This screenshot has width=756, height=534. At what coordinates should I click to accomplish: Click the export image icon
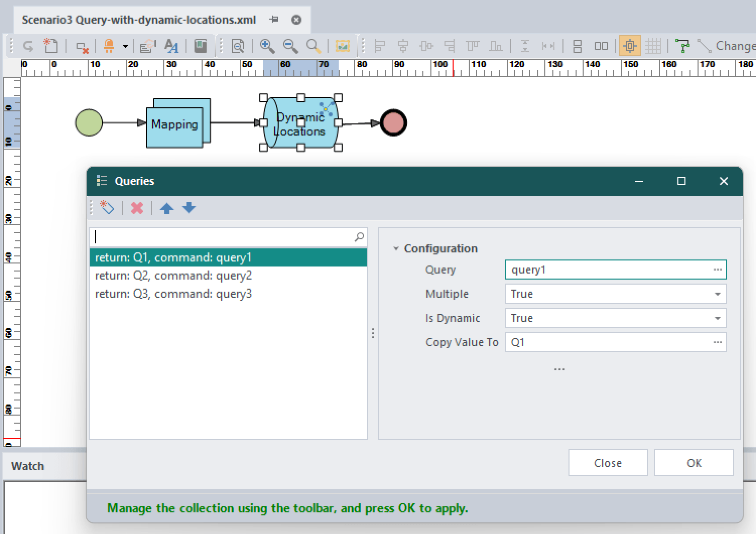[x=343, y=46]
